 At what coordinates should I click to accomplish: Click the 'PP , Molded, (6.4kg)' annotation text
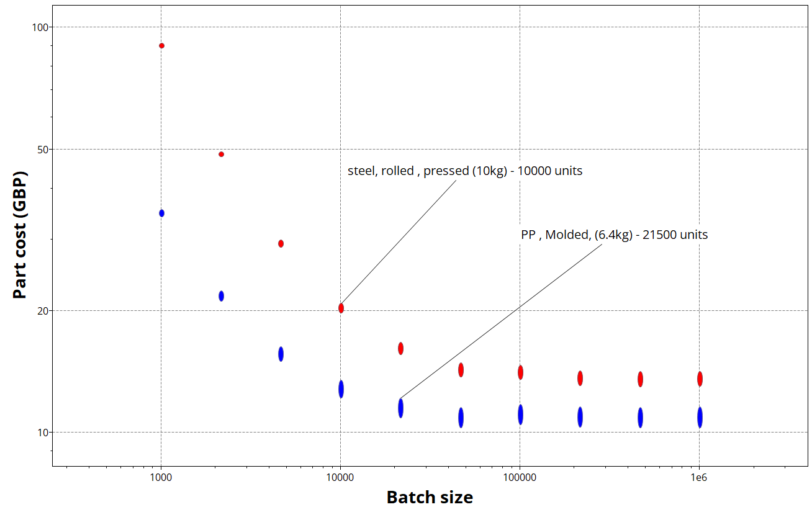(x=615, y=235)
